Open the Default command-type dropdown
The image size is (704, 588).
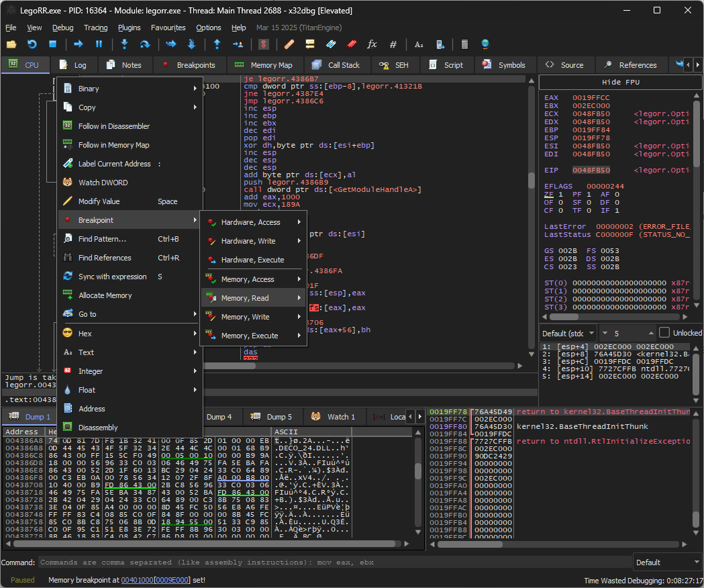point(667,562)
